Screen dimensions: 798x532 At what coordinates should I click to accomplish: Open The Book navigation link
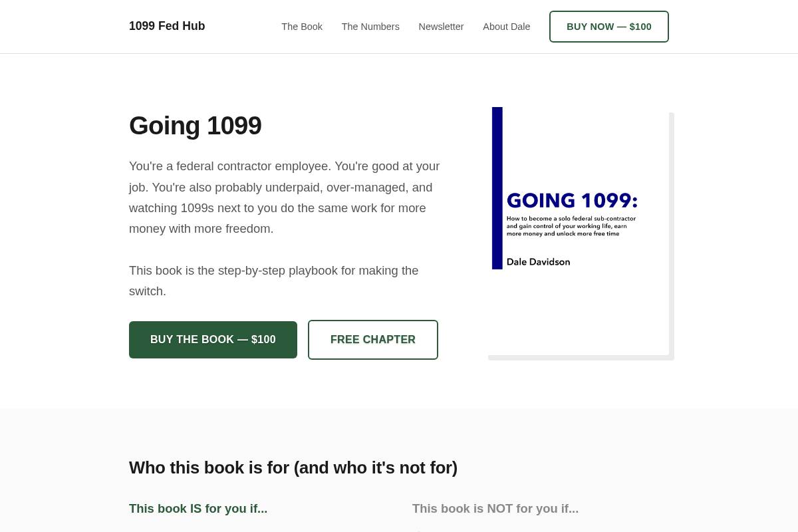(x=302, y=27)
